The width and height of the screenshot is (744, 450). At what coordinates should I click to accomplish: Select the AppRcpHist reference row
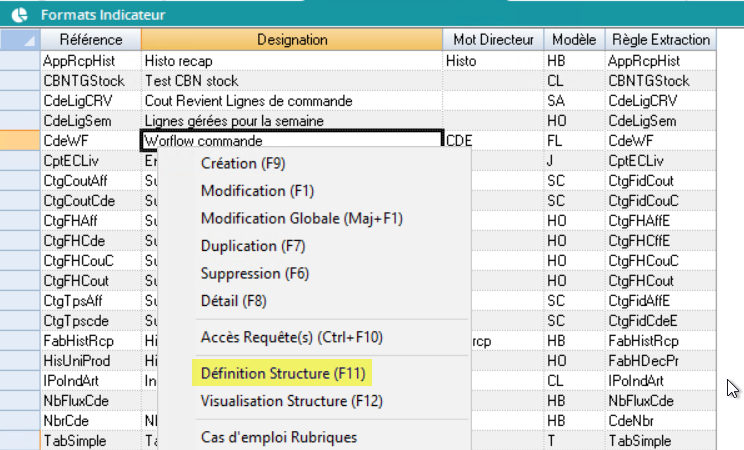[x=91, y=61]
